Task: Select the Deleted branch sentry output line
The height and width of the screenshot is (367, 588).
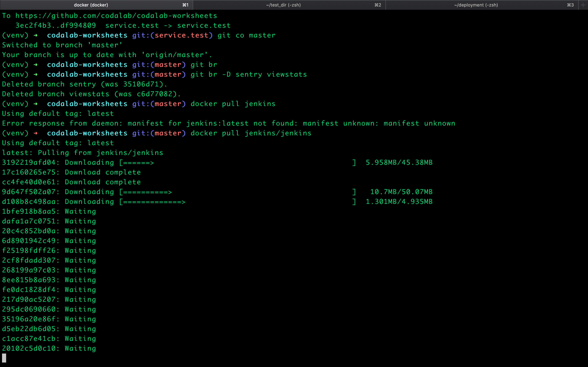Action: (84, 84)
